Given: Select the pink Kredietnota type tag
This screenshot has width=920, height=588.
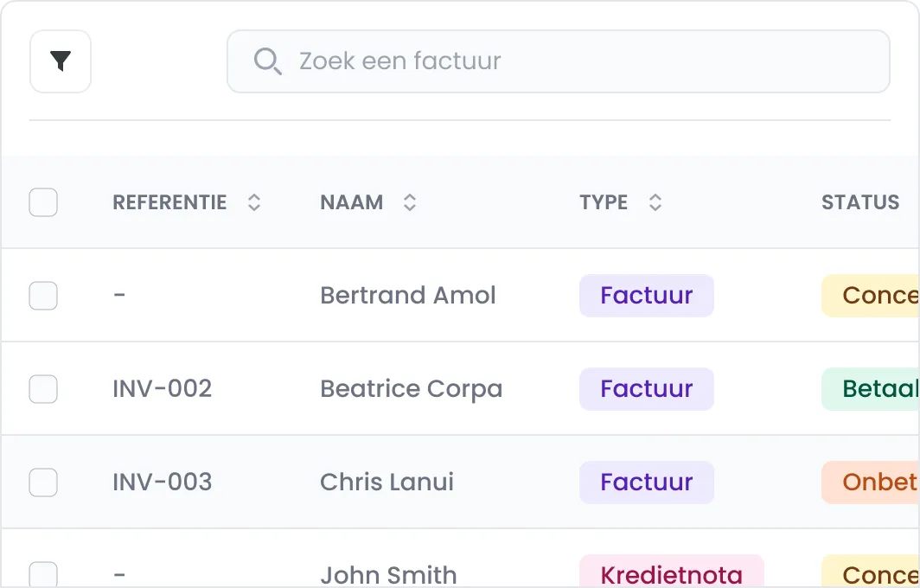Looking at the screenshot, I should (x=671, y=573).
